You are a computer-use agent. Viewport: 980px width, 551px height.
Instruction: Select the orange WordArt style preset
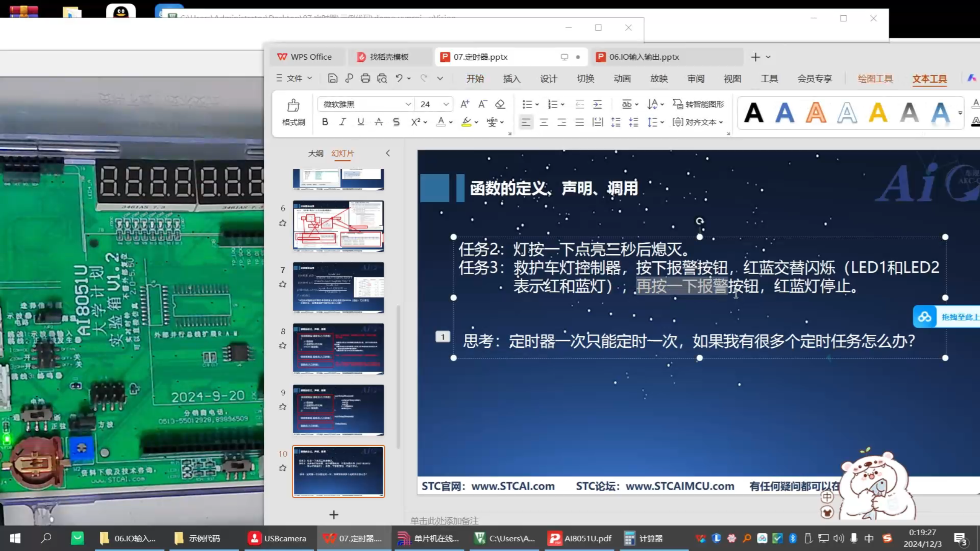[x=816, y=113]
